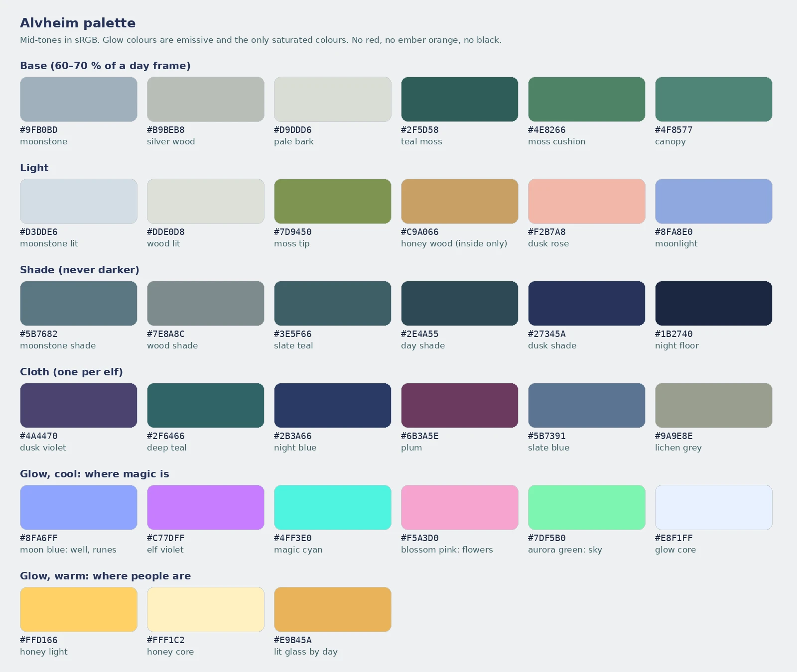Select the silver wood colour swatch
The image size is (797, 672).
tap(206, 99)
